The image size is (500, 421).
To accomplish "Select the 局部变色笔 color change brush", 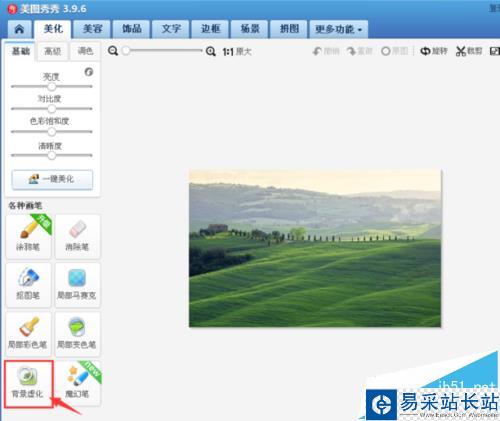I will click(x=77, y=334).
